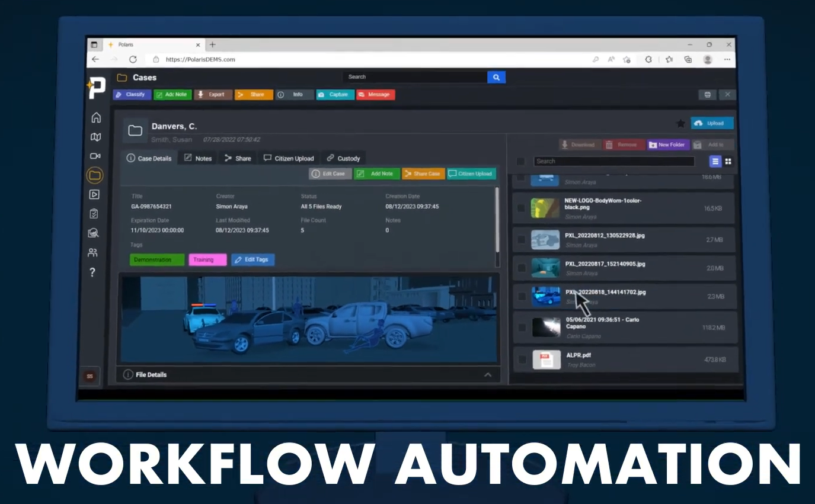Switch to list view of files

(715, 161)
